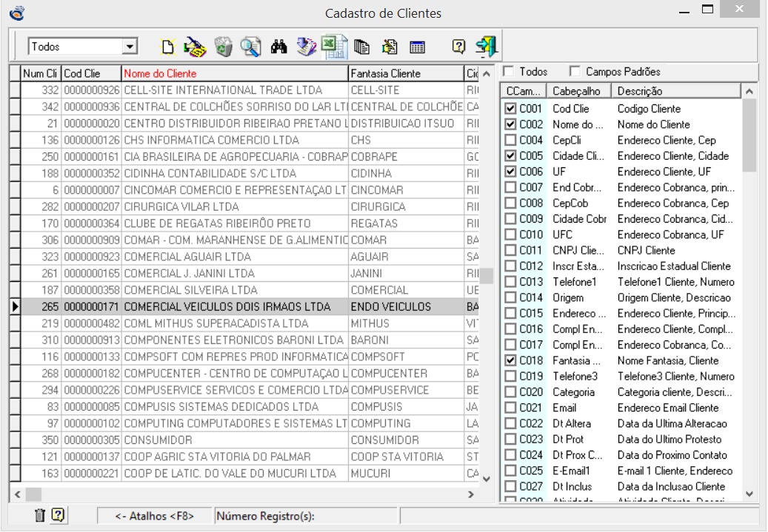Click scroll left arrow of client grid
The height and width of the screenshot is (532, 768).
pos(18,494)
